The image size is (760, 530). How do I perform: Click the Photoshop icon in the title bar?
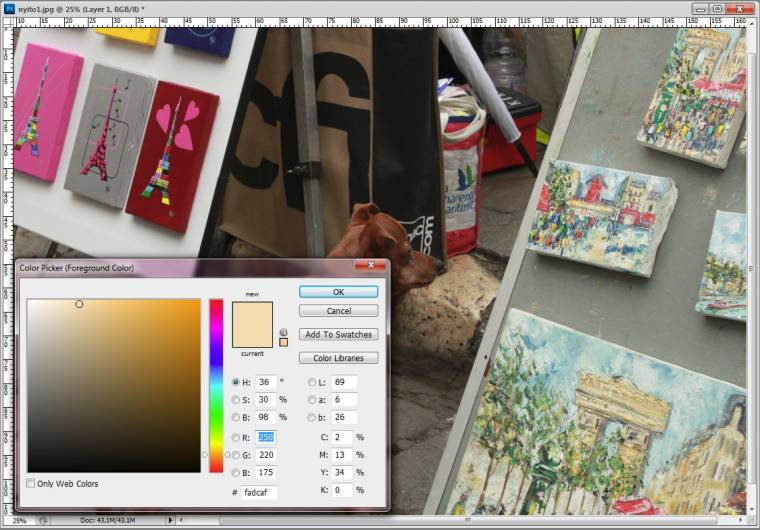pos(9,8)
